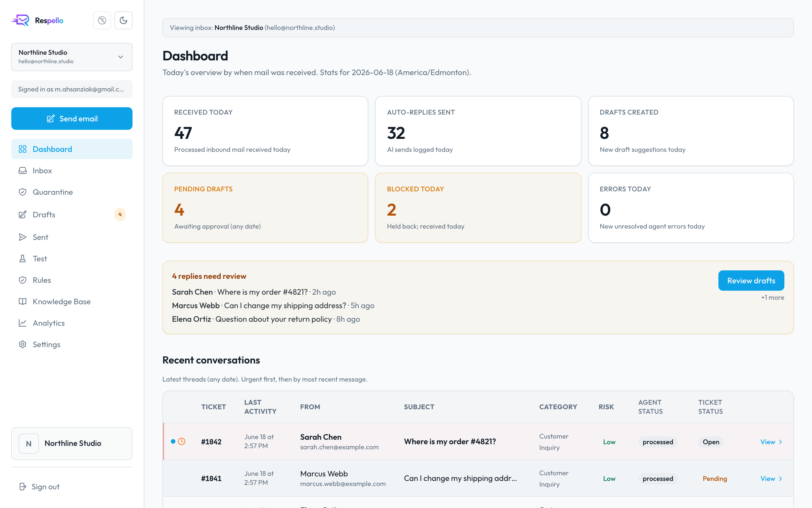This screenshot has height=508, width=812.
Task: Click the Sent paper-plane icon
Action: point(23,237)
